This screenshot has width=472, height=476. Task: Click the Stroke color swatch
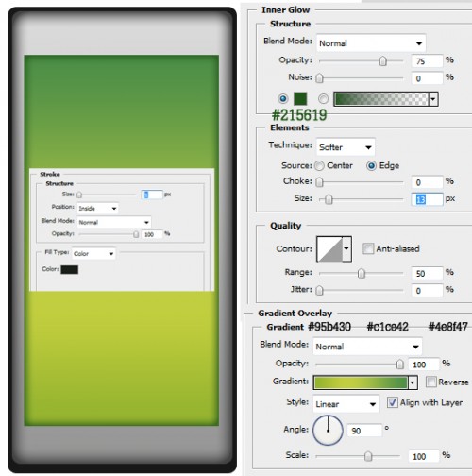point(70,269)
